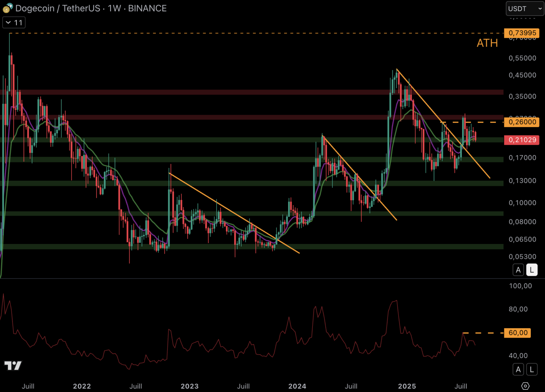Select the 0,26000 price line label

click(521, 122)
